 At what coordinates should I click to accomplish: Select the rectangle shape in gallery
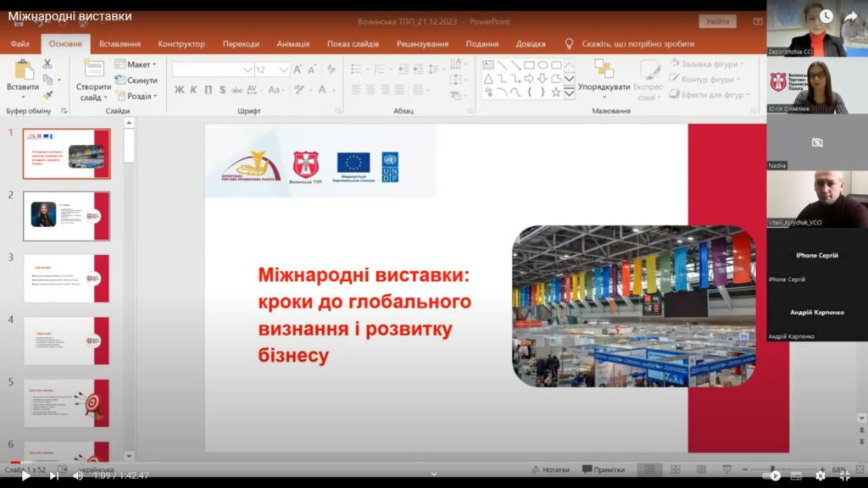pos(529,65)
